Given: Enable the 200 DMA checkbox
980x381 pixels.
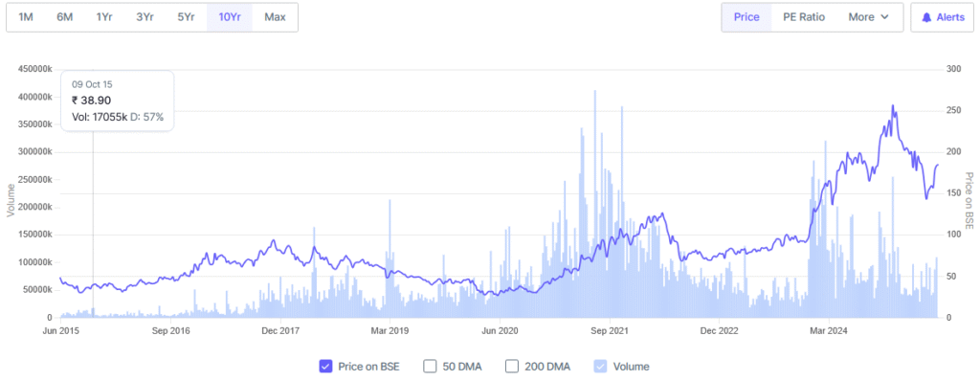Looking at the screenshot, I should [513, 367].
